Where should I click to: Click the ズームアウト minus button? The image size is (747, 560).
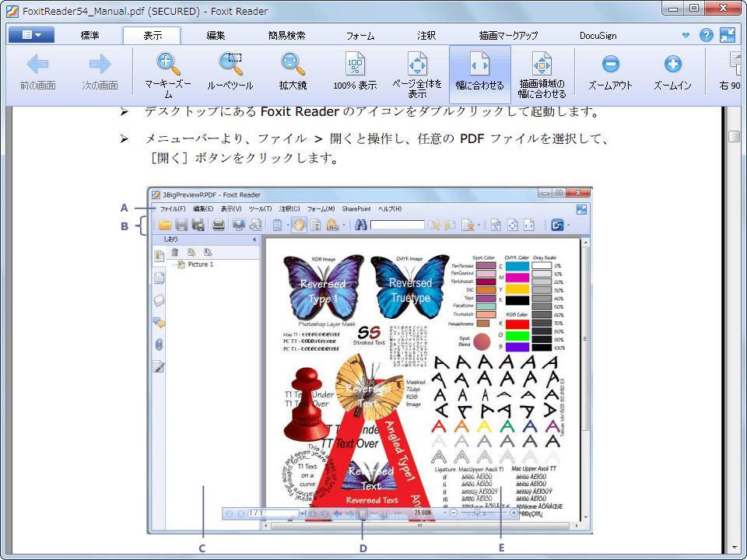(610, 73)
